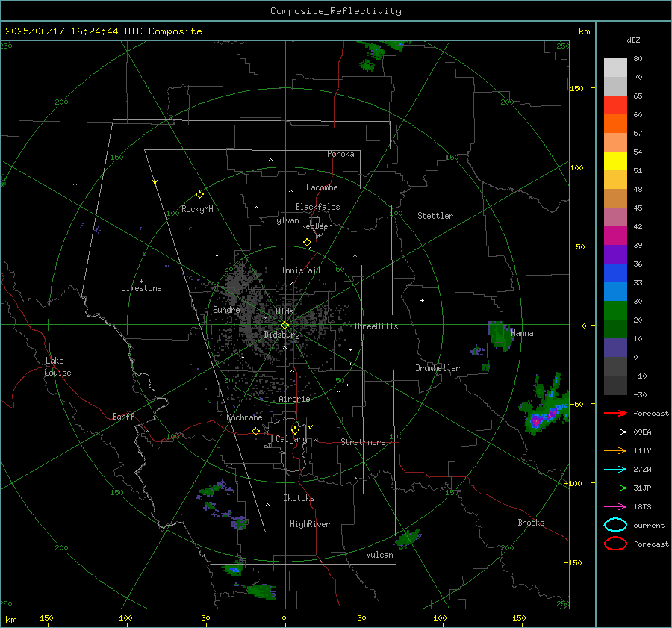Click the Okotoks label
The image size is (672, 628).
click(299, 498)
